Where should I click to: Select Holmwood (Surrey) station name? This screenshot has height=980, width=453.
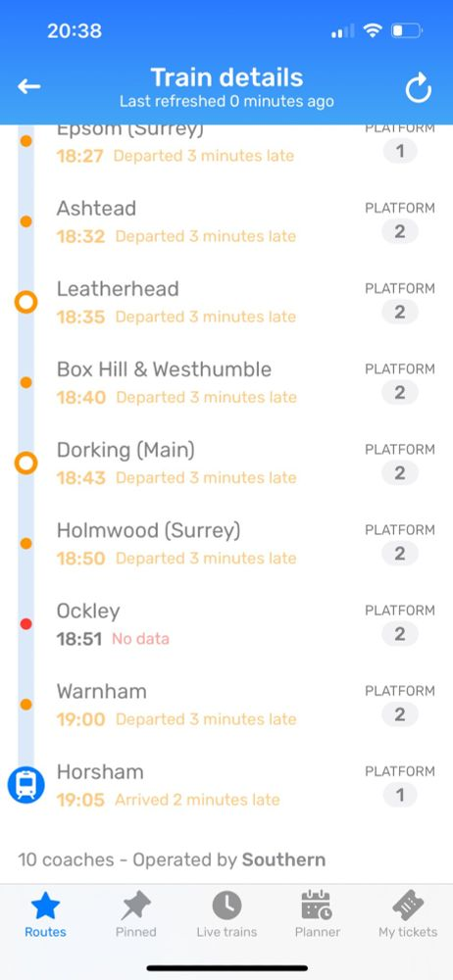[x=148, y=530]
